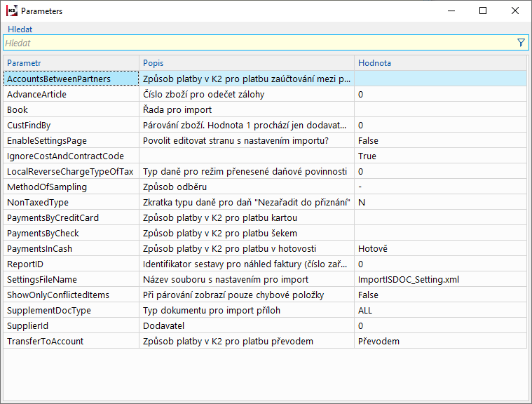
Task: Click the CustFindBy parameter
Action: 29,125
